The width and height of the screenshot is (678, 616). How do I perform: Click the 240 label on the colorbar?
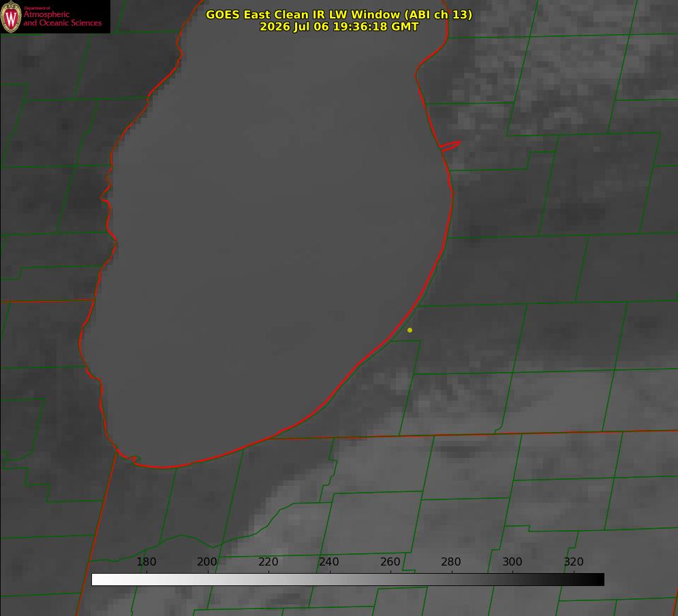pos(329,561)
